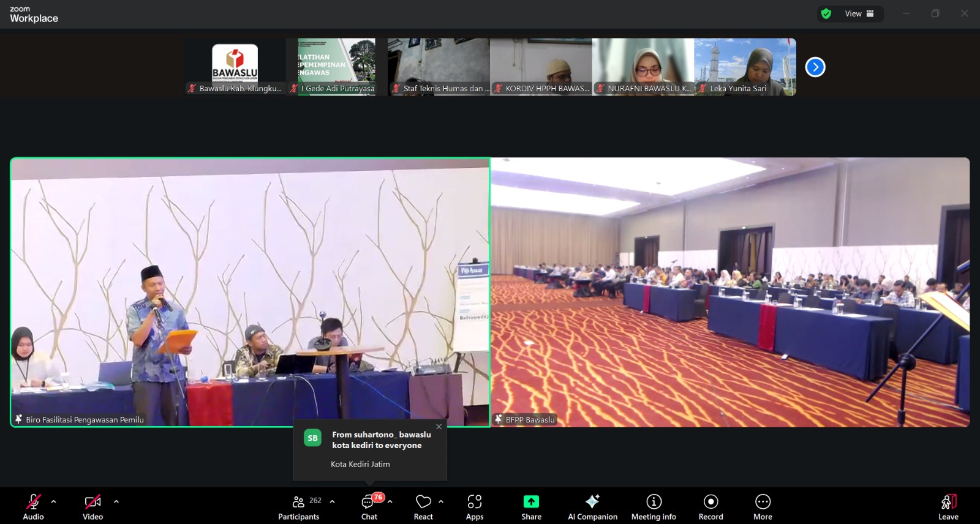Open the More options menu
Image resolution: width=980 pixels, height=524 pixels.
tap(763, 507)
